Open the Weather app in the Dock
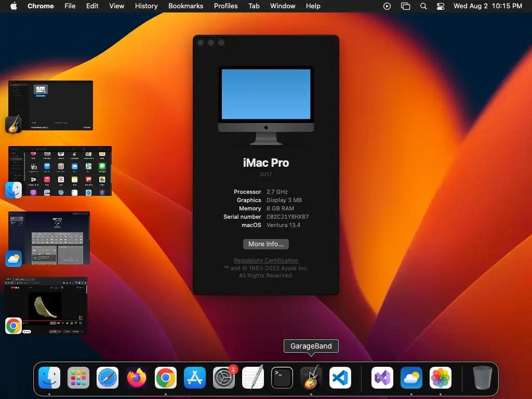Screen dimensions: 532x399 point(411,378)
